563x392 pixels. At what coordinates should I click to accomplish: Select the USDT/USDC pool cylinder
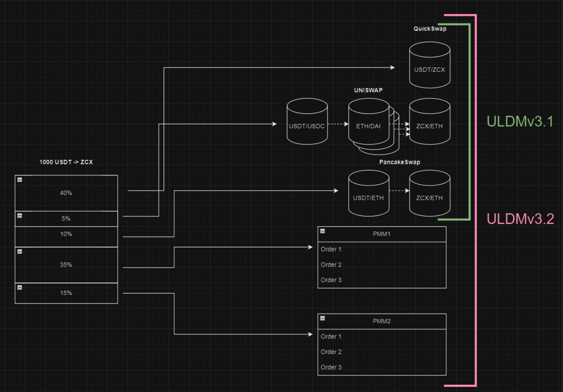pyautogui.click(x=307, y=126)
